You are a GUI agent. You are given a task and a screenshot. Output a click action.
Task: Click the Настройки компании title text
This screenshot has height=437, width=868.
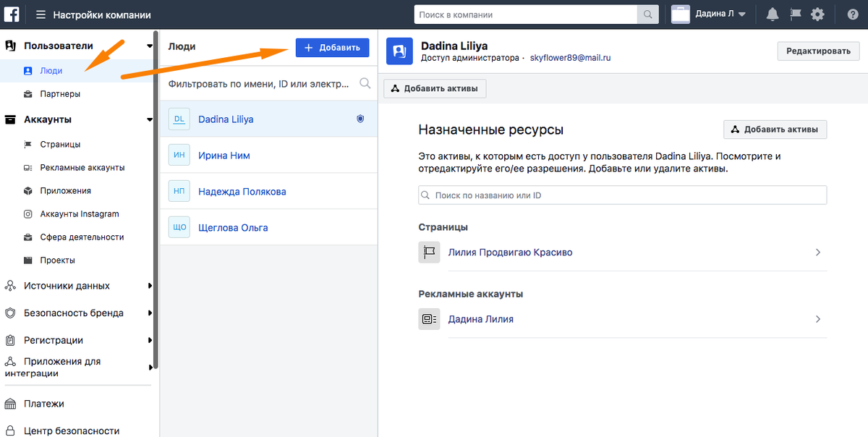tap(102, 14)
